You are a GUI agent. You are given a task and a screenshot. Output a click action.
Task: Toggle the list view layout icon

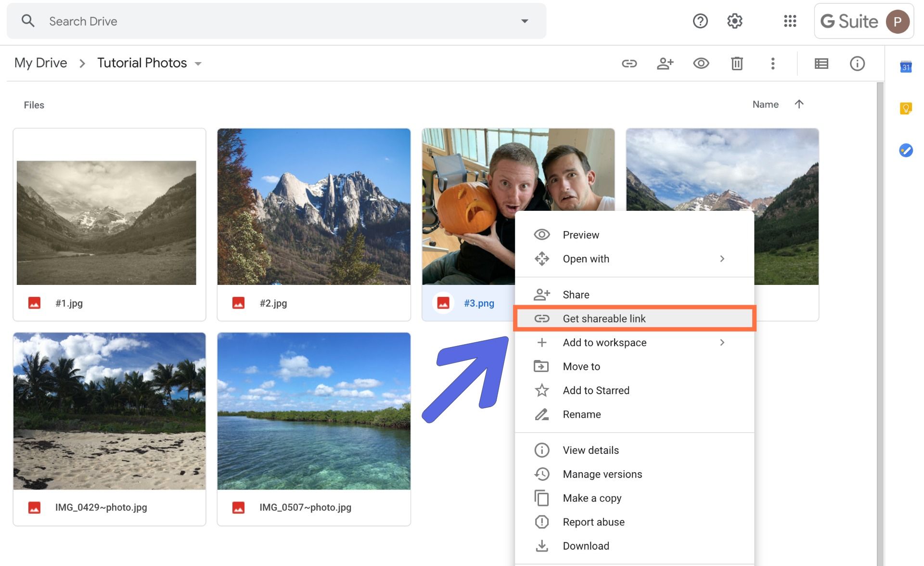coord(821,64)
